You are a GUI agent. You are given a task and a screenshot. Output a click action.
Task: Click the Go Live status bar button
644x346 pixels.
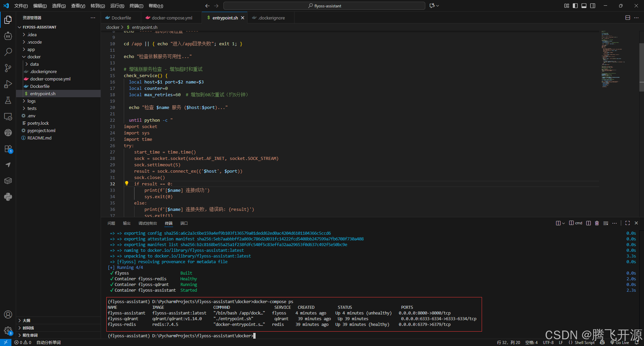coord(620,342)
